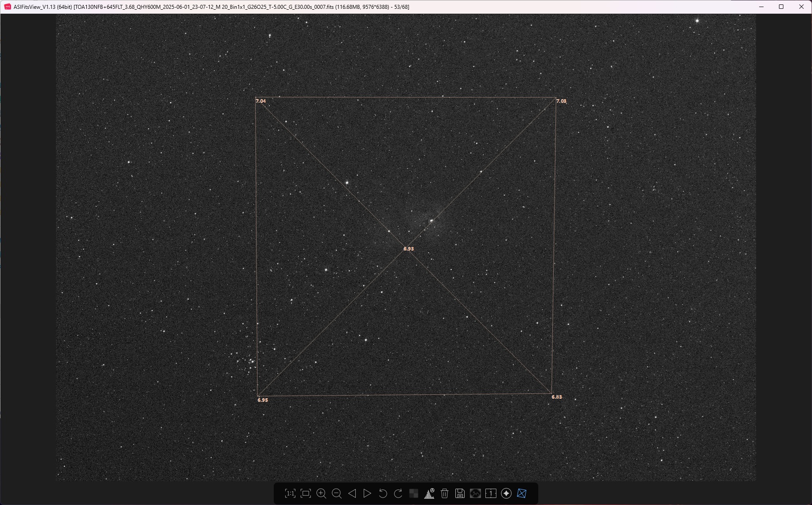Click the bottom-left value 6.95
Viewport: 812px width, 505px height.
[x=263, y=400]
